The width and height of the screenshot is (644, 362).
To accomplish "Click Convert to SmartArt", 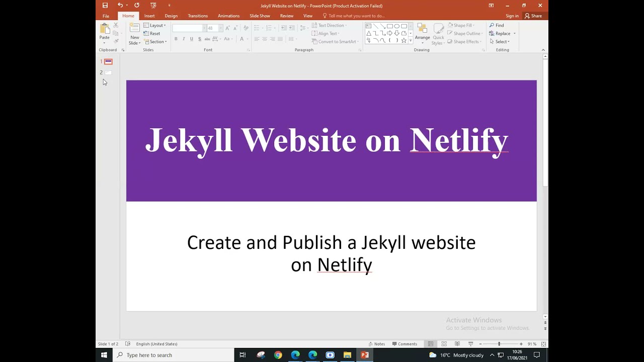I will click(336, 42).
